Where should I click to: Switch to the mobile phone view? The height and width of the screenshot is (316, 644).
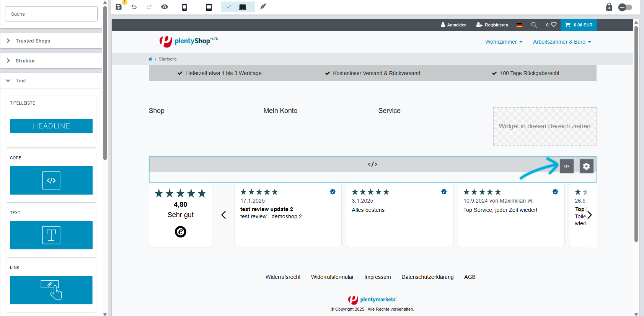pos(184,7)
